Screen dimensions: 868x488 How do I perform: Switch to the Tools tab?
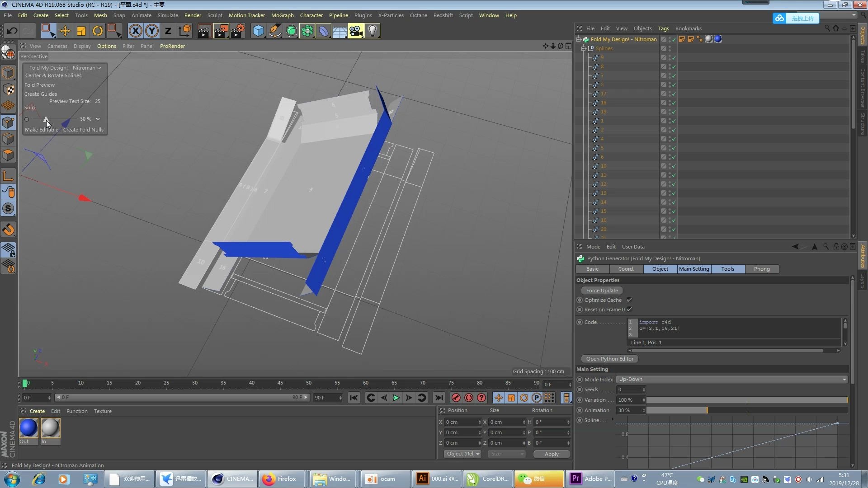click(x=727, y=269)
